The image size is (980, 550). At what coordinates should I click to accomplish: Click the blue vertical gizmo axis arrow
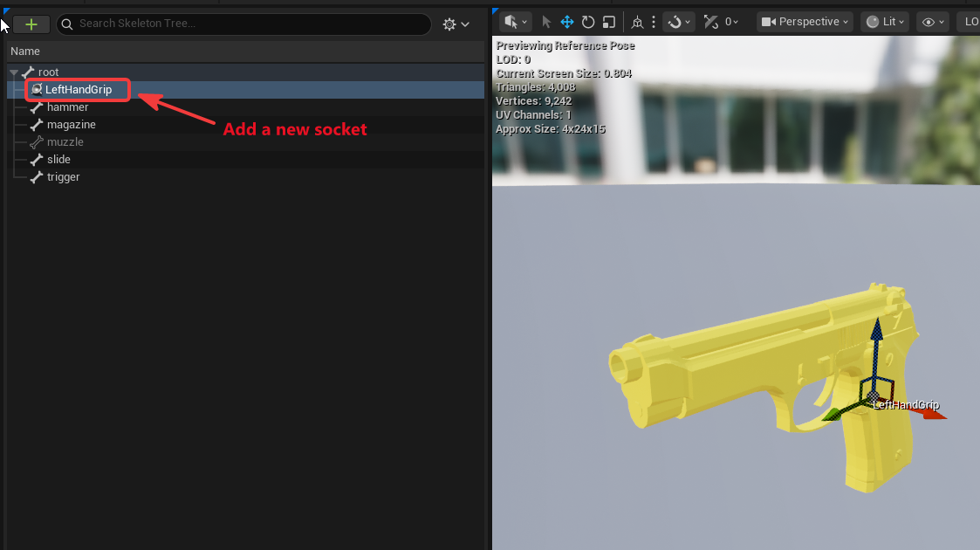(876, 330)
